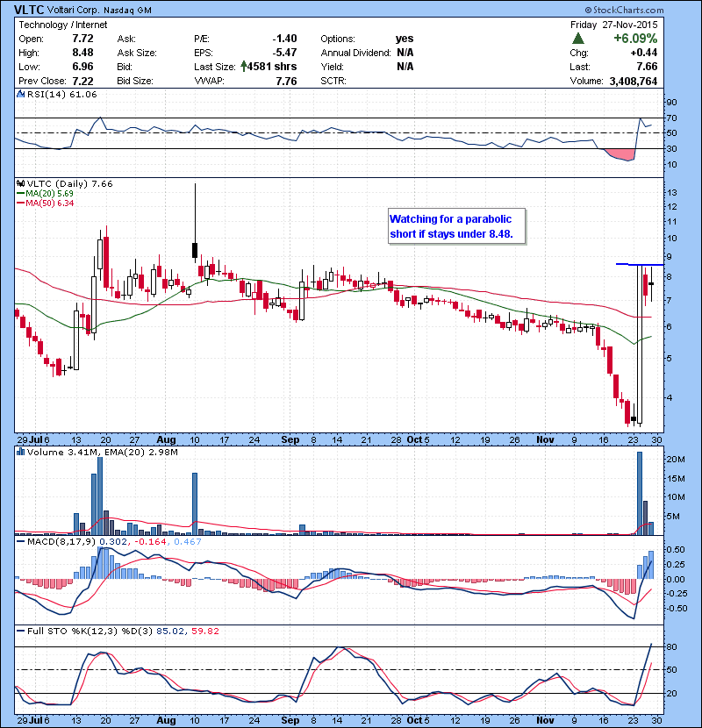Click the Last Size 4581 shrs value

(x=269, y=67)
